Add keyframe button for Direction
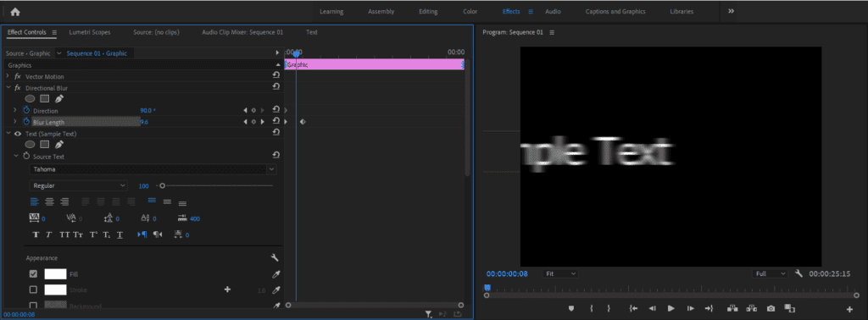This screenshot has height=320, width=868. click(x=253, y=111)
